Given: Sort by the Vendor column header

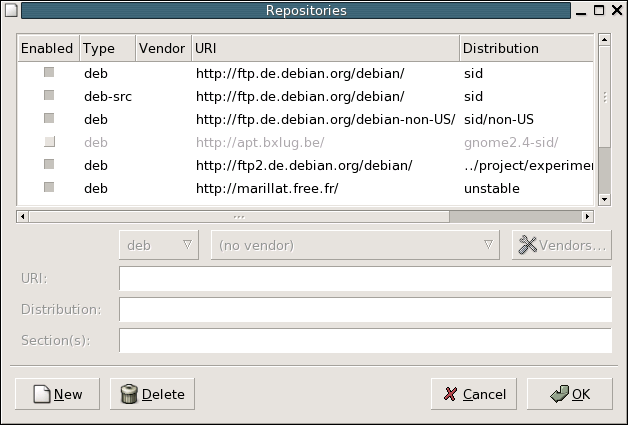Looking at the screenshot, I should coord(163,48).
